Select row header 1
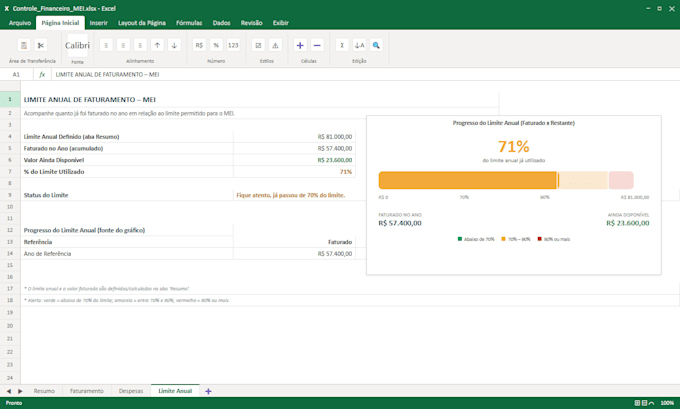 10,99
